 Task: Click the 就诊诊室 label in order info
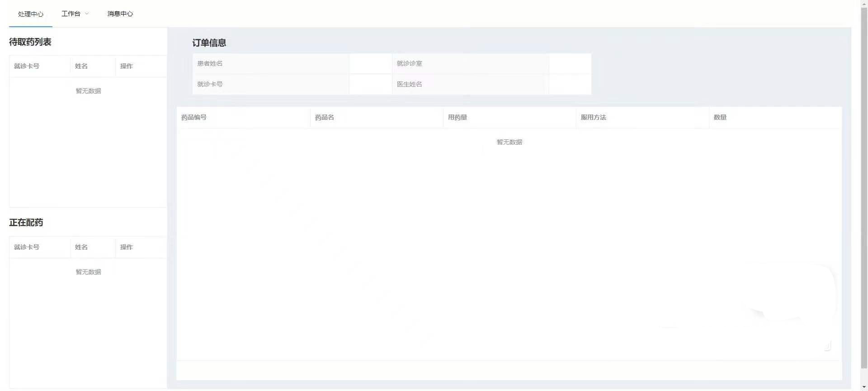tap(410, 63)
